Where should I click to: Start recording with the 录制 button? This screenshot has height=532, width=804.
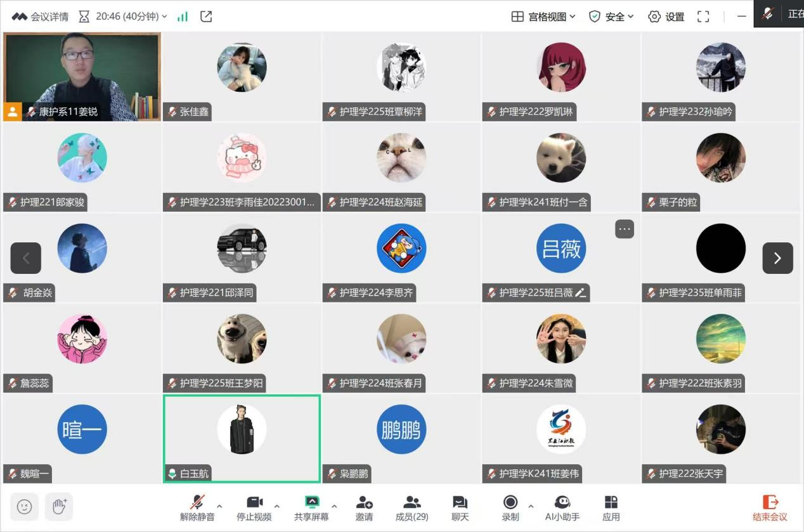tap(510, 508)
